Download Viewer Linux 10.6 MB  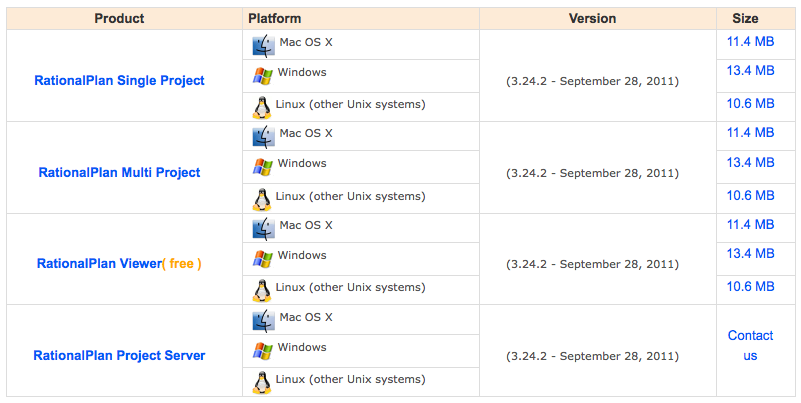coord(750,287)
